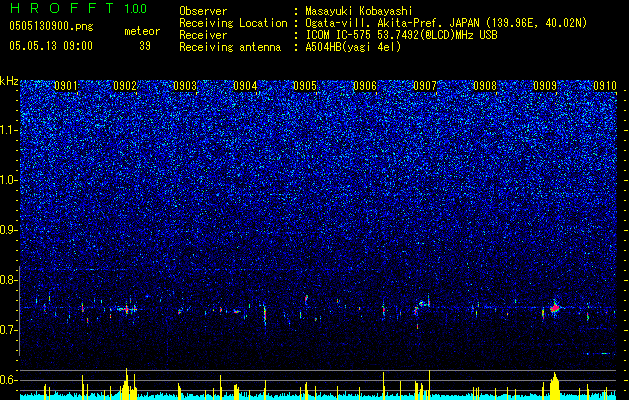
Task: Click time marker 0903
Action: 185,86
